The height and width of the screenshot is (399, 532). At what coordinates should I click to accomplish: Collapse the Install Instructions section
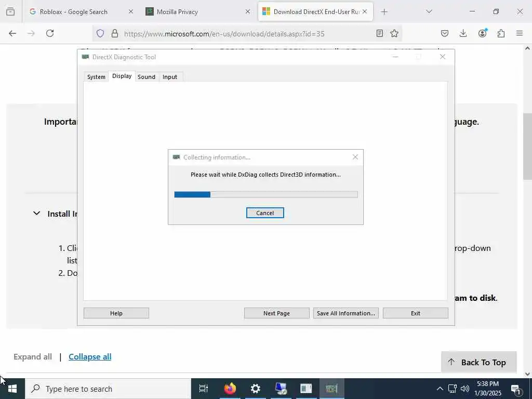[x=37, y=214]
